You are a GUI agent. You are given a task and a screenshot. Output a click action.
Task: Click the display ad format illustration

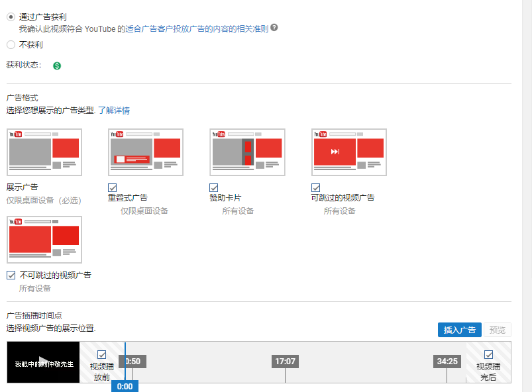pyautogui.click(x=44, y=152)
